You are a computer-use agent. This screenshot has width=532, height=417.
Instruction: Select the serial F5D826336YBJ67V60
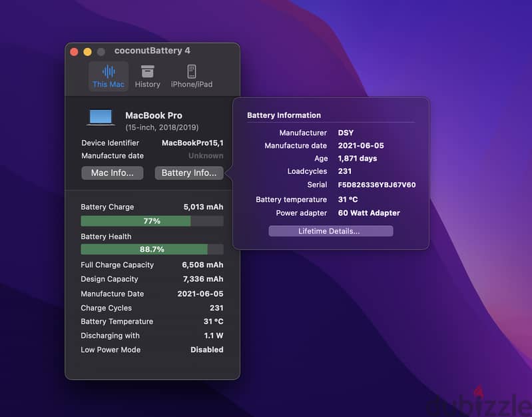[377, 185]
